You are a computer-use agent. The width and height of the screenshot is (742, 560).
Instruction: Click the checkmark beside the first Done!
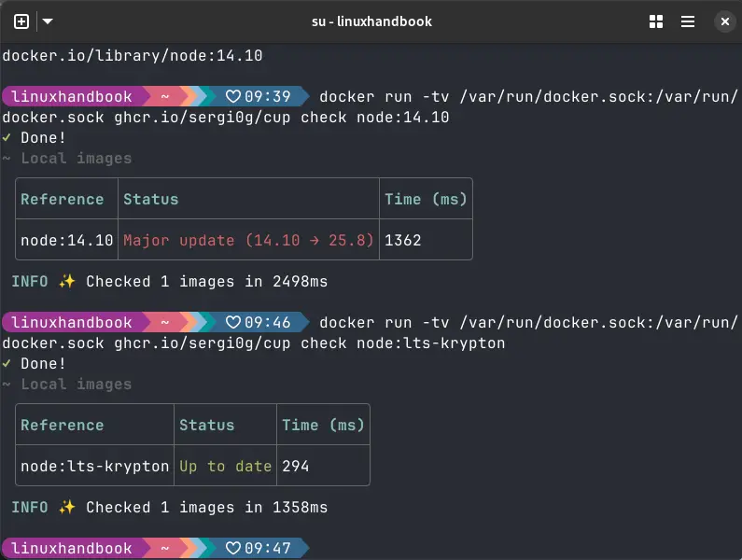(x=7, y=138)
